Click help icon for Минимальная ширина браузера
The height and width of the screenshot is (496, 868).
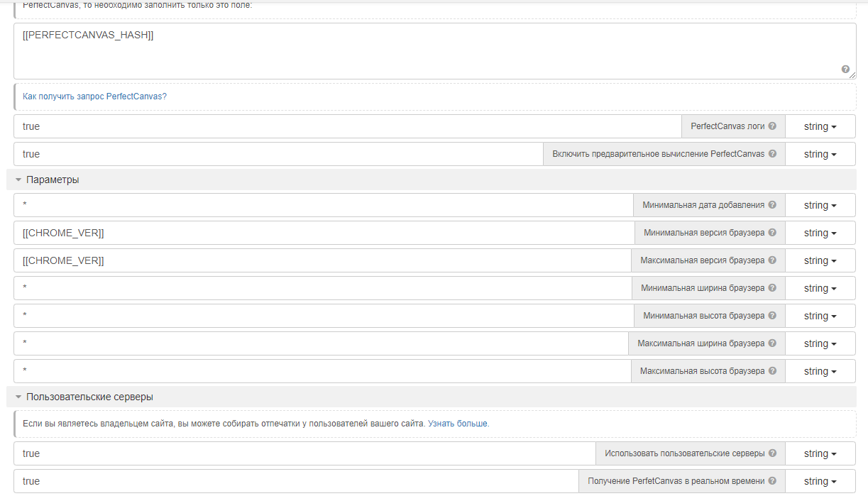(772, 288)
